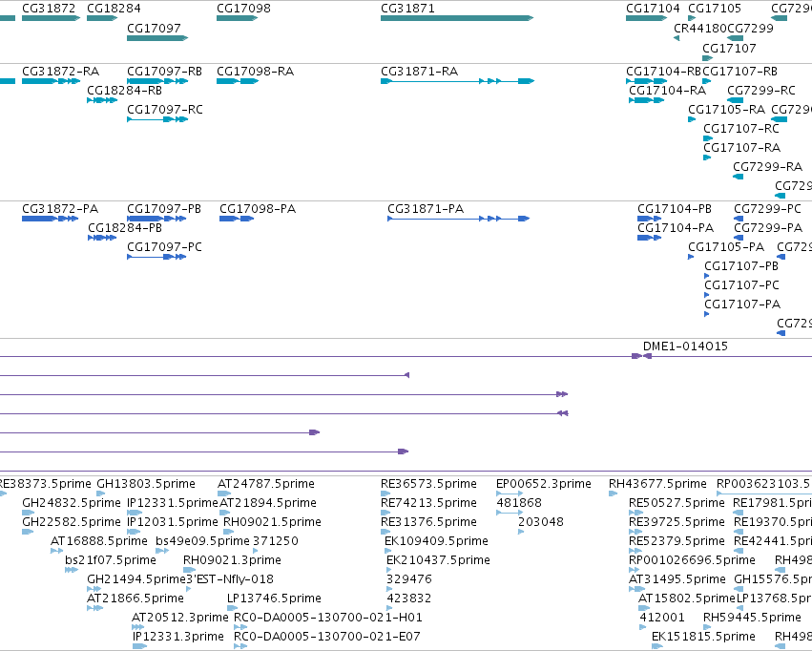Select protein CG17097-PB
812x651 pixels.
tap(156, 219)
